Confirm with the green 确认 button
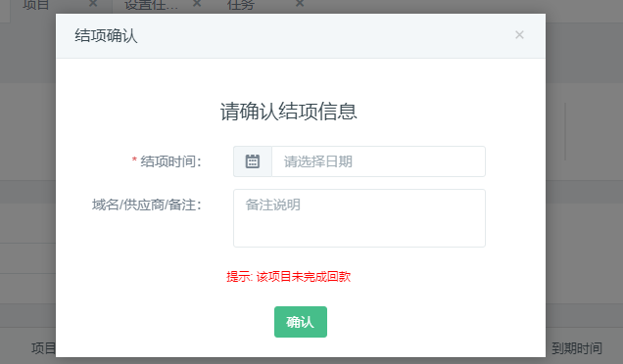This screenshot has height=364, width=623. 301,322
